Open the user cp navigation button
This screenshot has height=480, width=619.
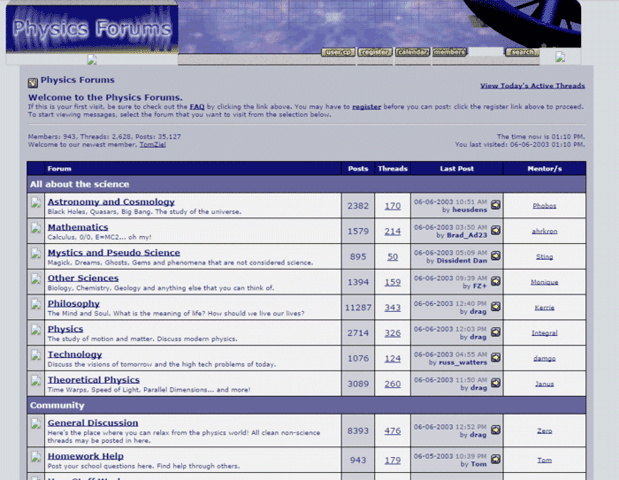tap(338, 52)
